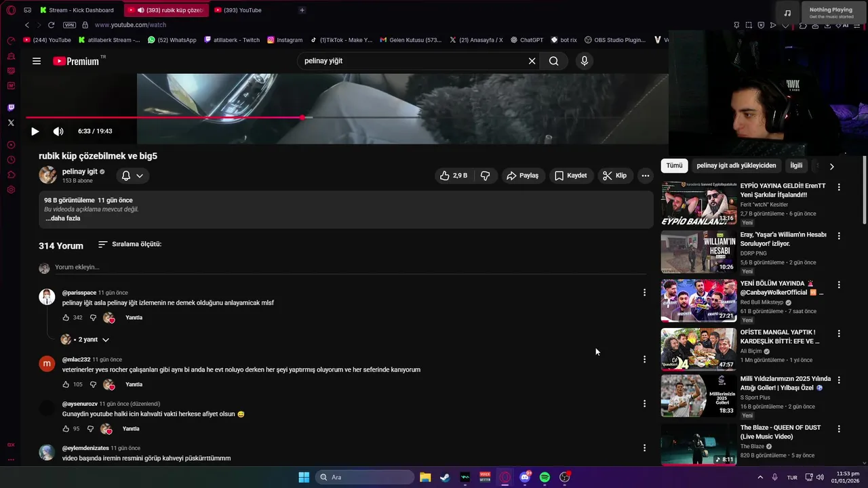868x488 pixels.
Task: Open pelinay igit channel avatar
Action: [x=47, y=175]
